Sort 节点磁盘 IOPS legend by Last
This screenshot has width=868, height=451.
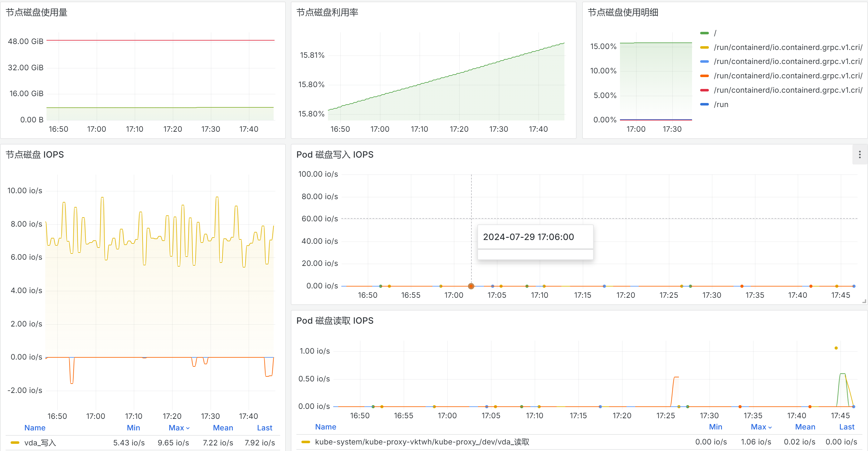265,428
